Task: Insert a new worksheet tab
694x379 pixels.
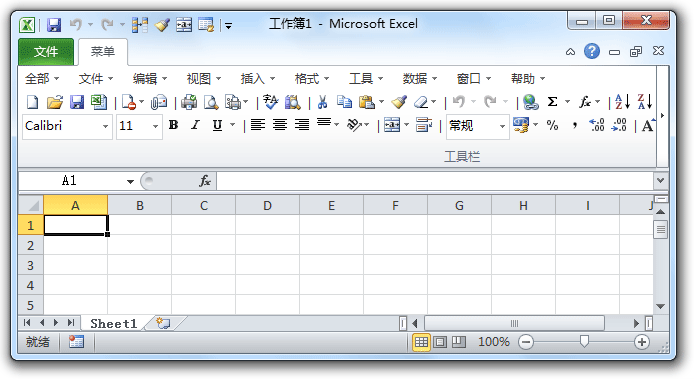Action: point(163,324)
